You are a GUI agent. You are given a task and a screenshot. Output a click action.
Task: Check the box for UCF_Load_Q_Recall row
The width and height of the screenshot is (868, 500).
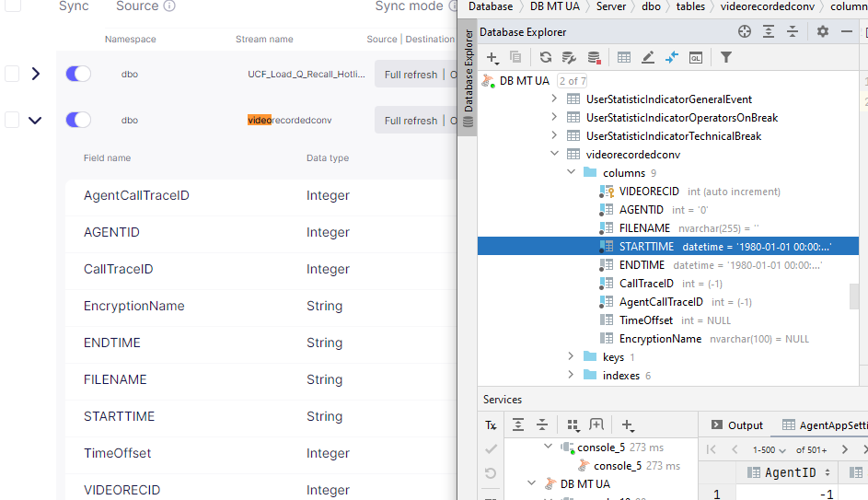tap(12, 74)
